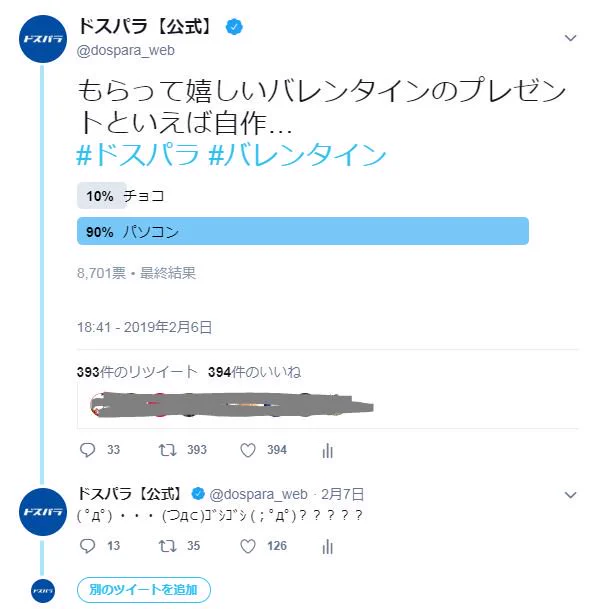Open the #バレンタイン hashtag link
This screenshot has width=600, height=609.
tap(297, 155)
